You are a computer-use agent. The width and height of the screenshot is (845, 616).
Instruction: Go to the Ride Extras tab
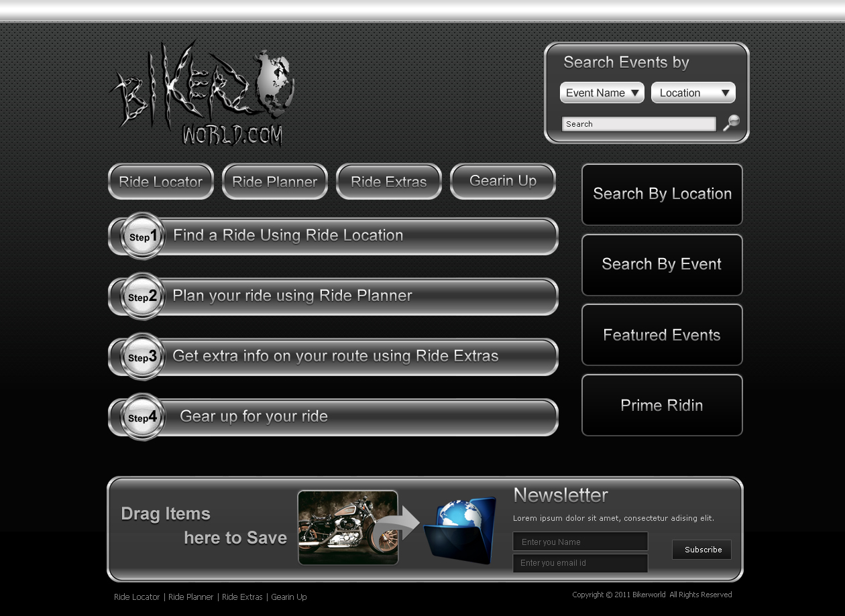[x=388, y=182]
